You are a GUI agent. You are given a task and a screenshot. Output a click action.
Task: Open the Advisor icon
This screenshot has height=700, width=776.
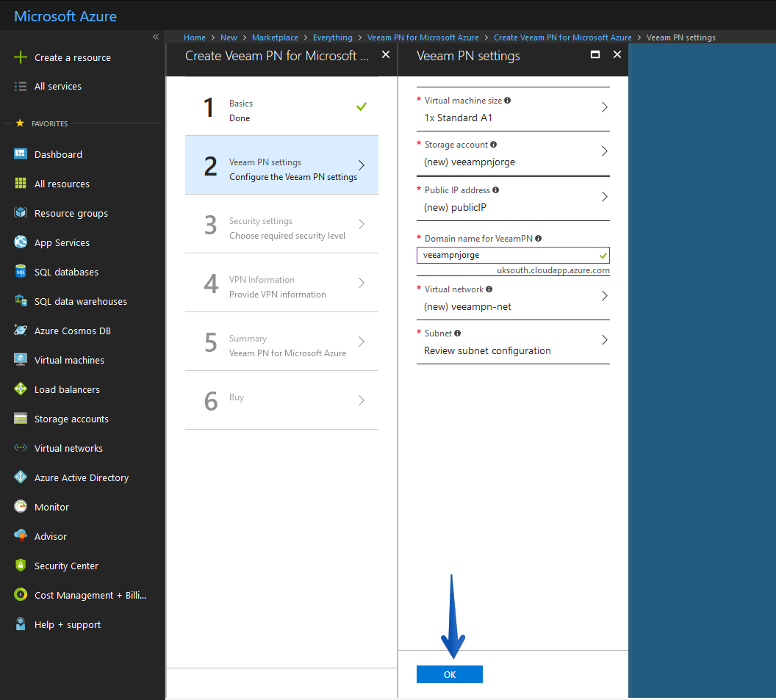pyautogui.click(x=21, y=535)
